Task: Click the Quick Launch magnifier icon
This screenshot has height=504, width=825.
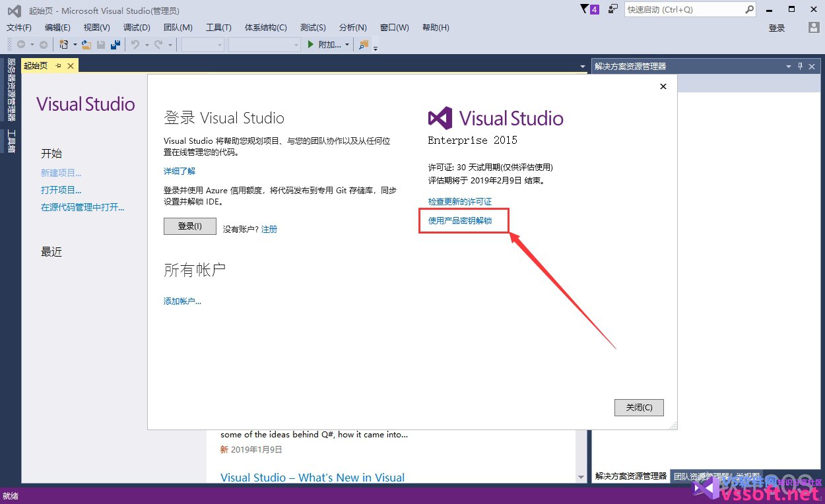Action: point(749,10)
